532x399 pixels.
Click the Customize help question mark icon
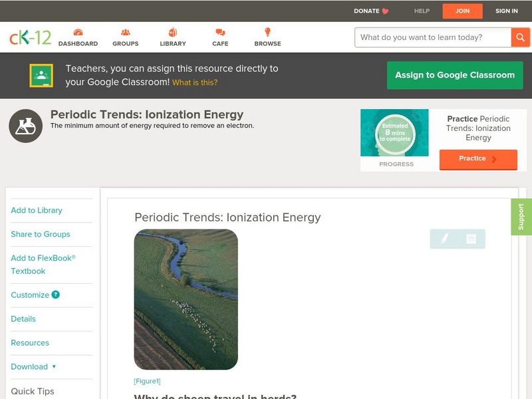coord(55,295)
